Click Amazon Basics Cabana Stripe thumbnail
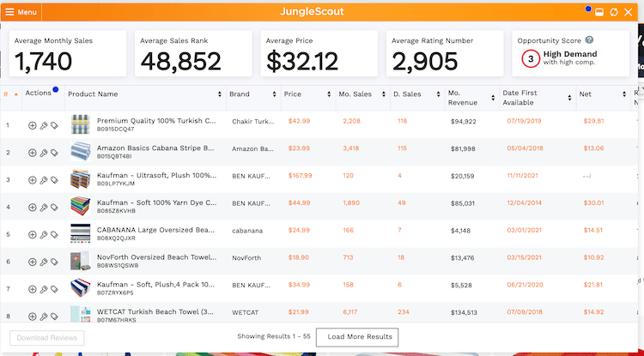644x356 pixels. coord(80,152)
